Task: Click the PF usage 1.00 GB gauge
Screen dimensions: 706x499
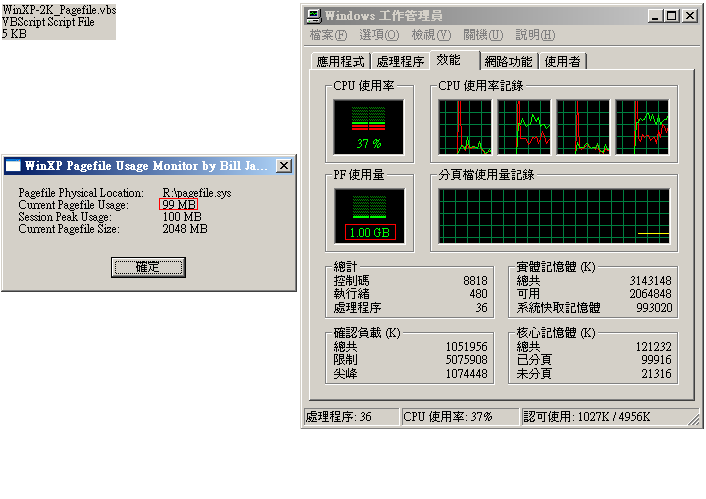Action: (x=369, y=216)
